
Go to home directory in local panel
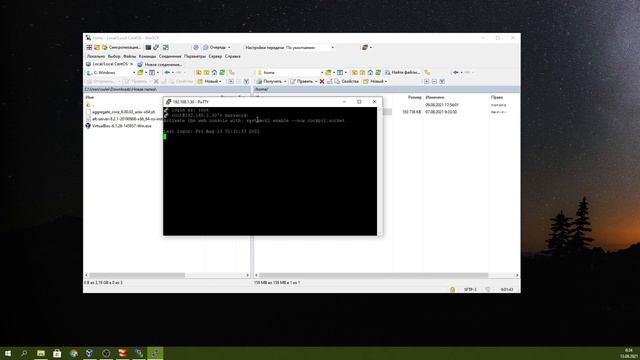tap(214, 73)
